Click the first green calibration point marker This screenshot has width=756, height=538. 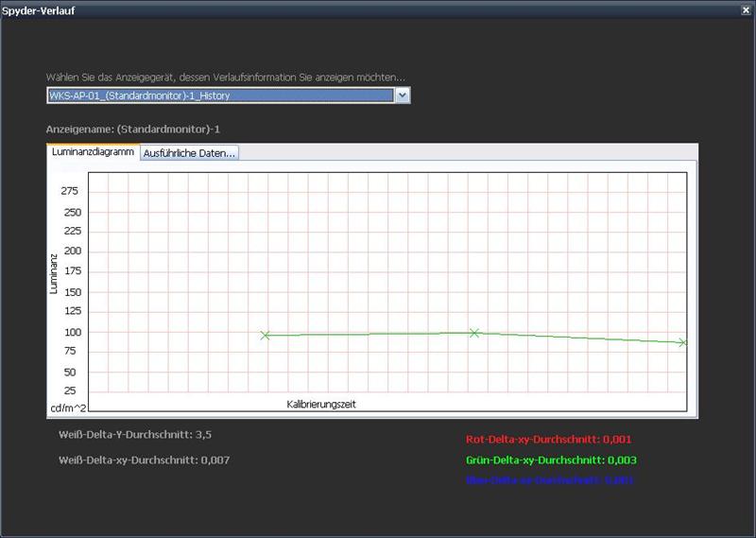point(265,335)
